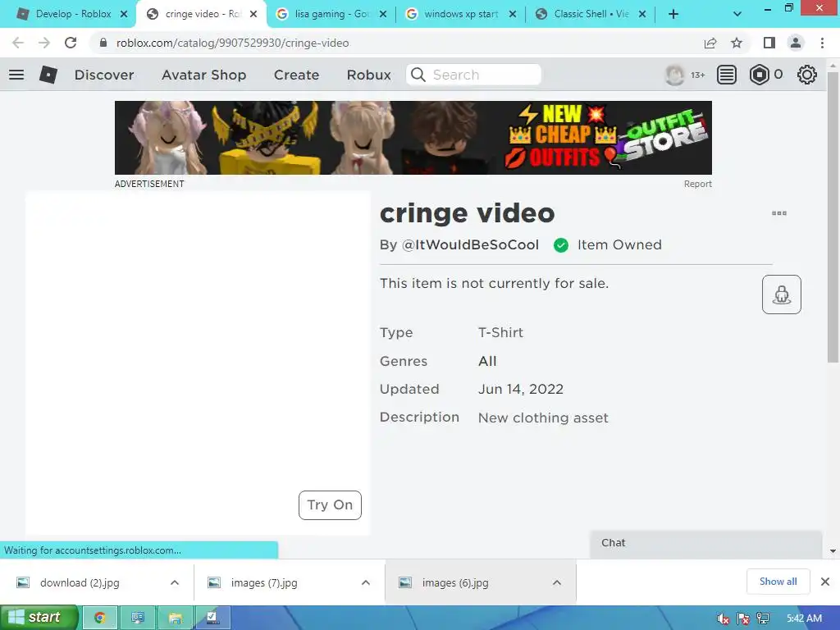This screenshot has height=630, width=840.
Task: Close the Develop - Roblox tab
Action: [124, 15]
